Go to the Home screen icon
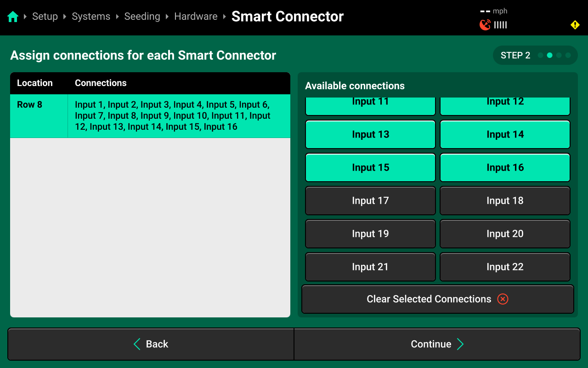588x368 pixels. click(13, 17)
